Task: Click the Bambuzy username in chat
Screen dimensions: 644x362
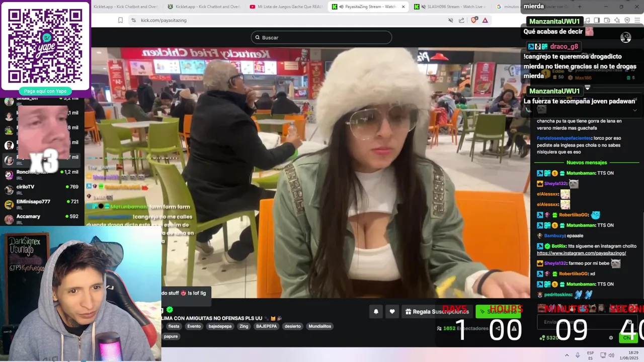Action: click(555, 235)
